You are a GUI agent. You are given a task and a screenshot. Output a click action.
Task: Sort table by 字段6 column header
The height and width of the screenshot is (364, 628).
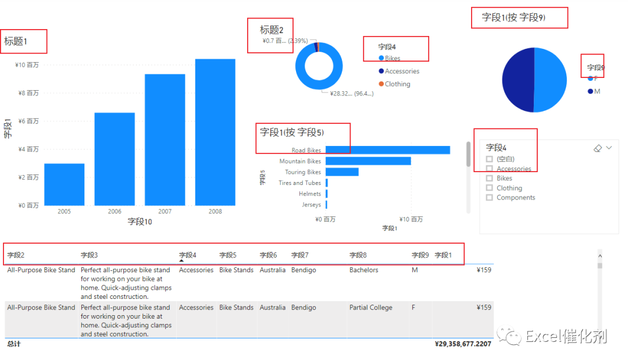coord(268,255)
